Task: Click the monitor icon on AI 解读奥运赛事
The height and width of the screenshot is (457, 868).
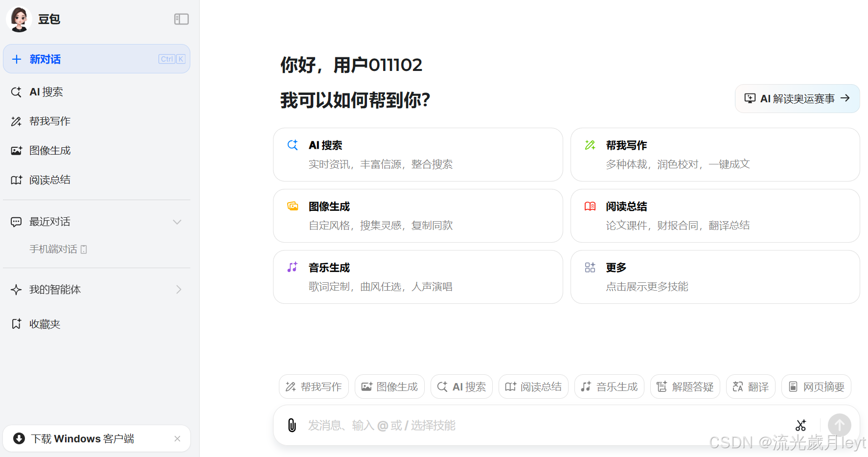Action: tap(750, 98)
